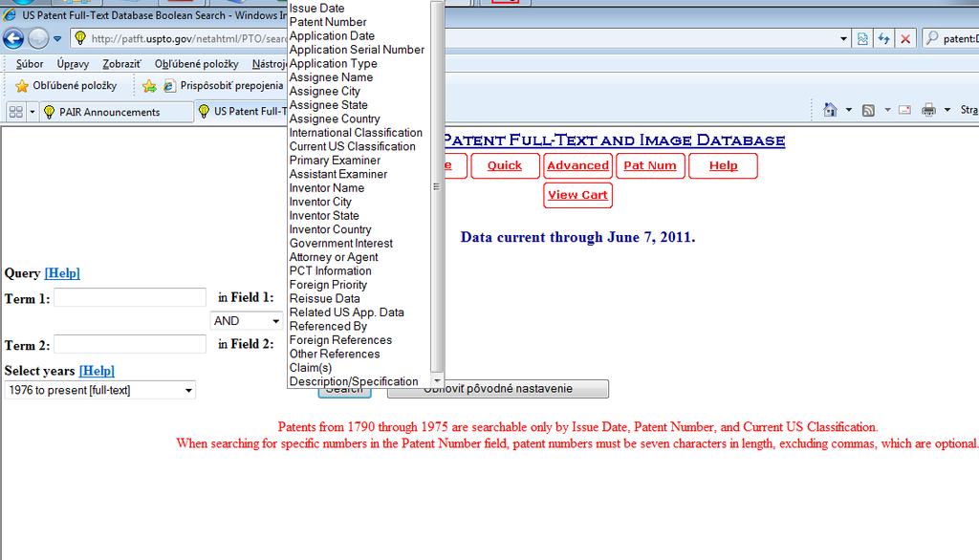
Task: Open the Zobraziť menu
Action: click(121, 64)
